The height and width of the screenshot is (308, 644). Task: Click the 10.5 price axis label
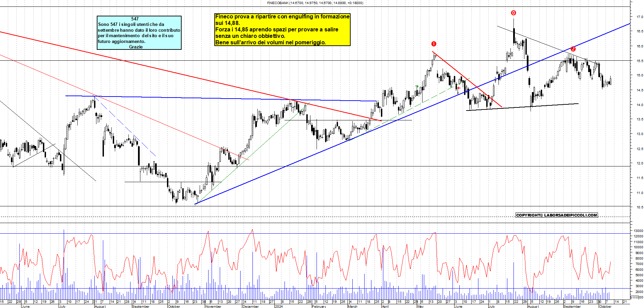click(x=640, y=207)
